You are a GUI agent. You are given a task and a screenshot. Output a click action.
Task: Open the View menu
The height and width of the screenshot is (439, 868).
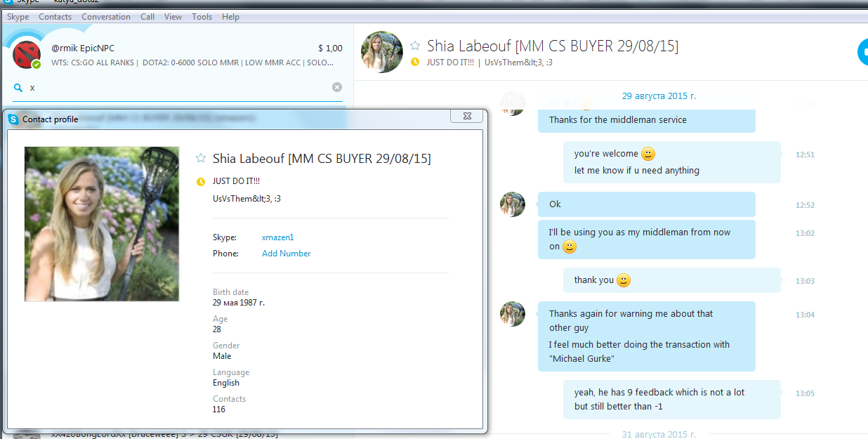click(173, 17)
